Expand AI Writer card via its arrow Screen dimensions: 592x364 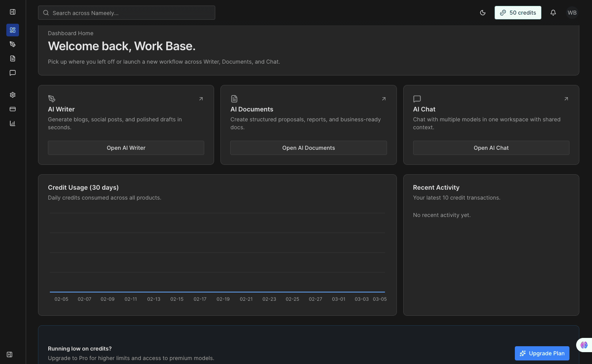[201, 98]
